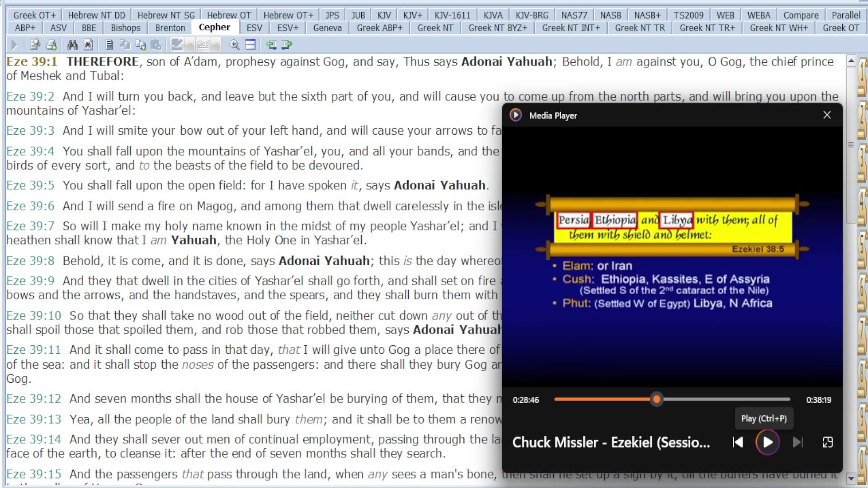Click the Media Player icon in the player titlebar
868x488 pixels.
pos(515,115)
